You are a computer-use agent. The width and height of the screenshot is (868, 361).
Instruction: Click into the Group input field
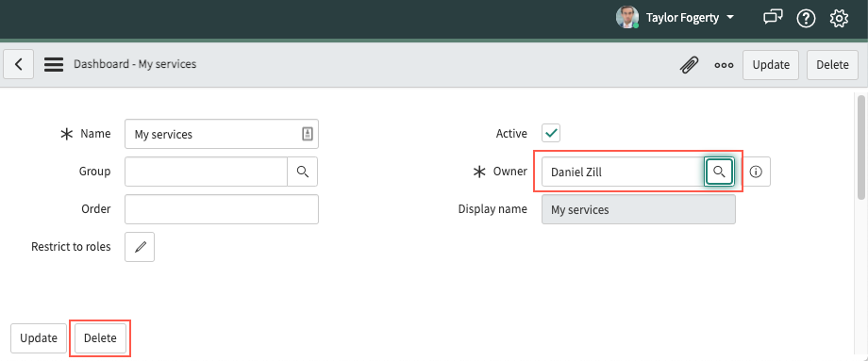[x=206, y=172]
